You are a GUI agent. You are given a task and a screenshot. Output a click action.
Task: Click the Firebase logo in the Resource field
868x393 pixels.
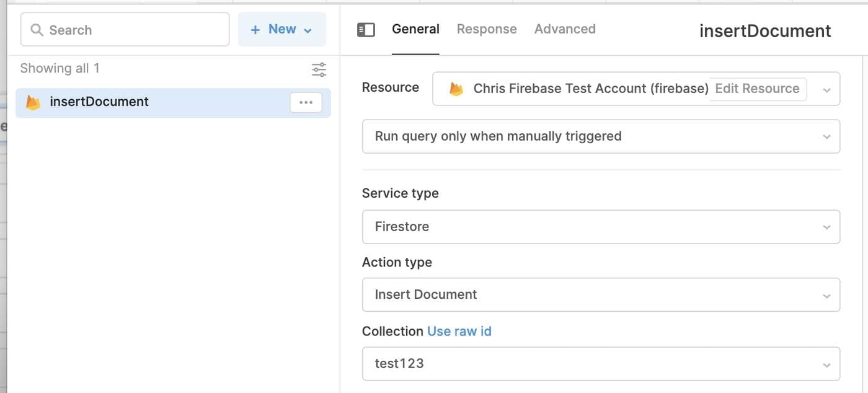[456, 89]
